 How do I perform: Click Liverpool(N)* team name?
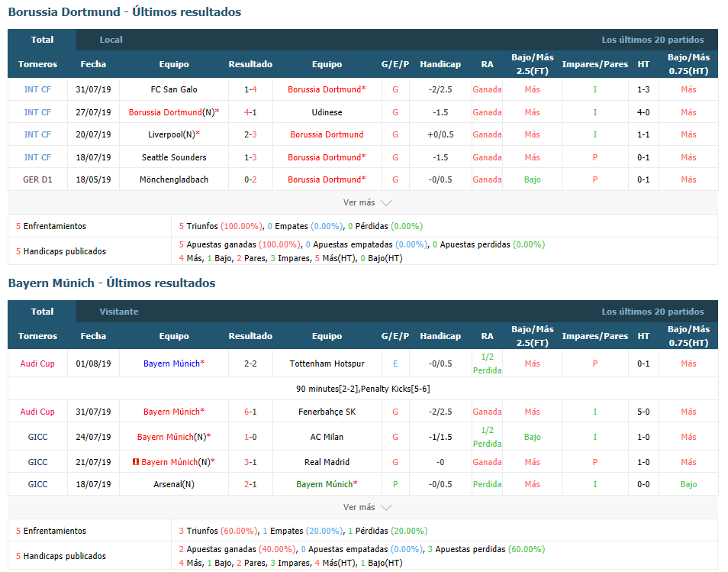pos(174,134)
